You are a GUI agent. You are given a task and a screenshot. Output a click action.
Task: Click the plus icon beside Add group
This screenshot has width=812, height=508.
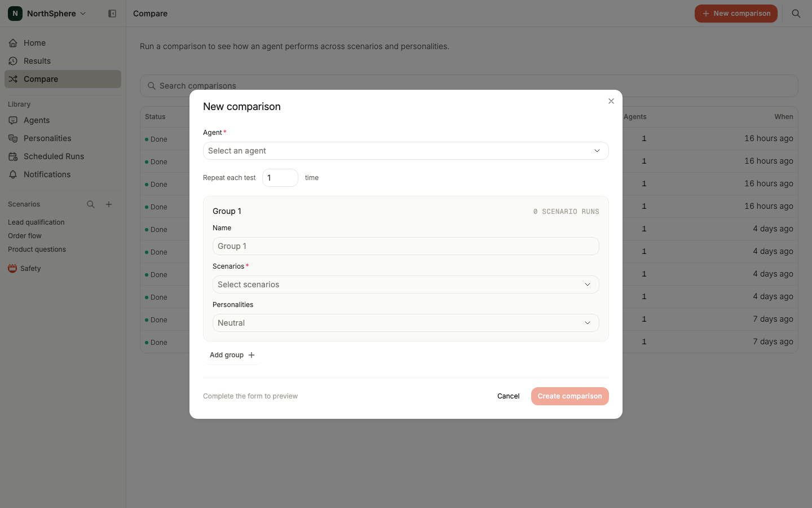click(251, 355)
